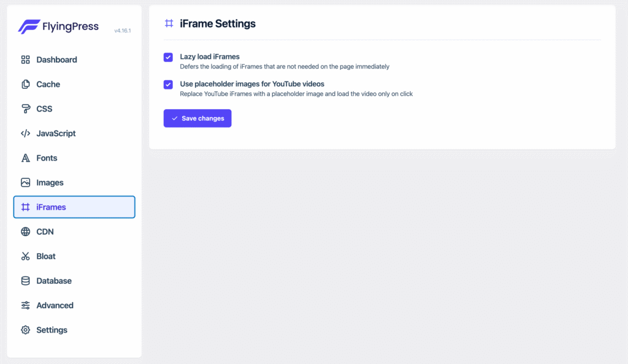Click the v4.16.1 version label
This screenshot has width=628, height=364.
click(123, 29)
